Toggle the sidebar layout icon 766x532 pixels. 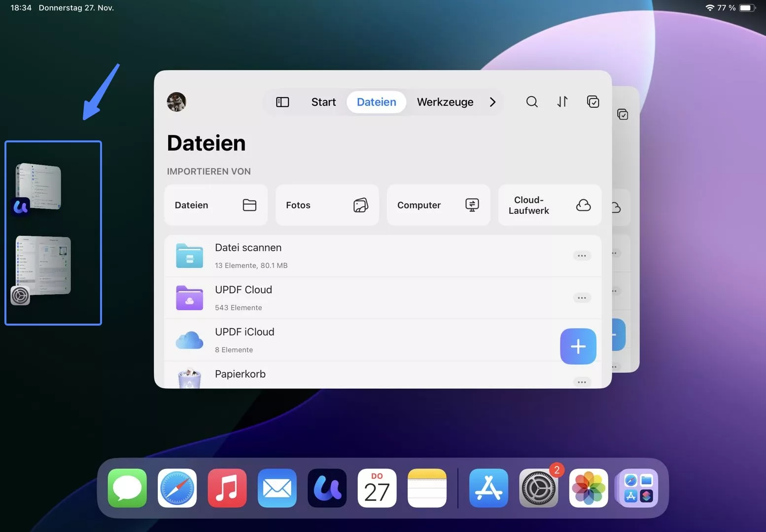282,102
